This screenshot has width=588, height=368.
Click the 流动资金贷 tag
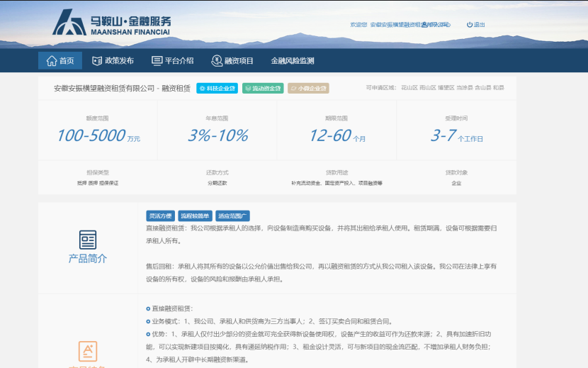[x=263, y=88]
